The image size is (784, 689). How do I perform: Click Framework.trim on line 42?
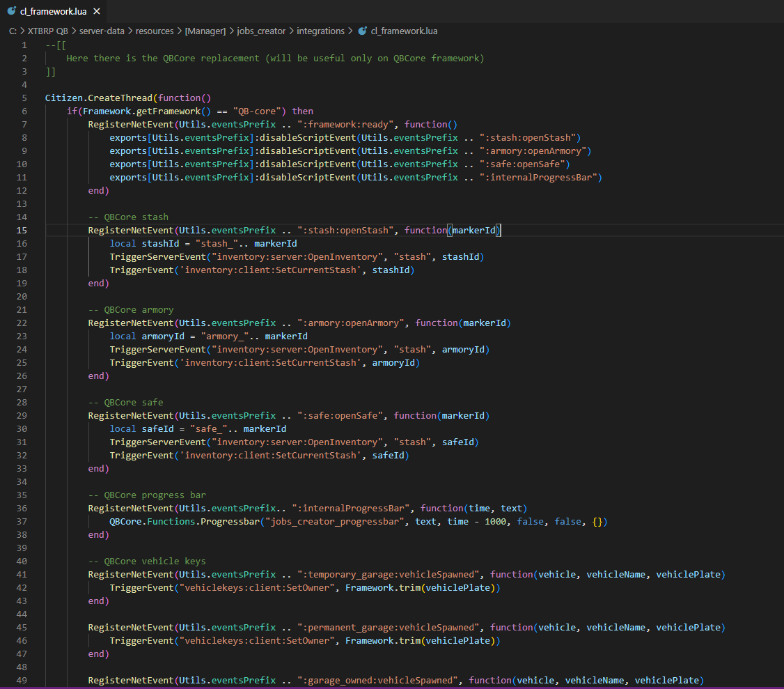382,588
